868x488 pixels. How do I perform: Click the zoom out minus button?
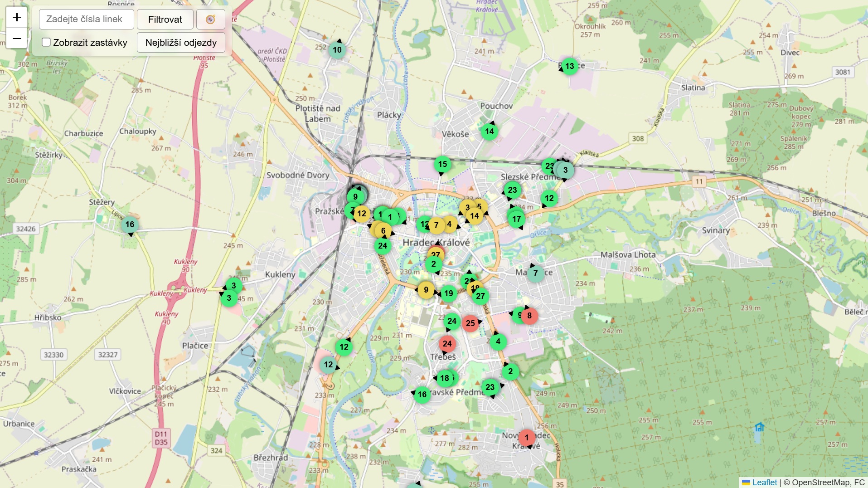17,39
